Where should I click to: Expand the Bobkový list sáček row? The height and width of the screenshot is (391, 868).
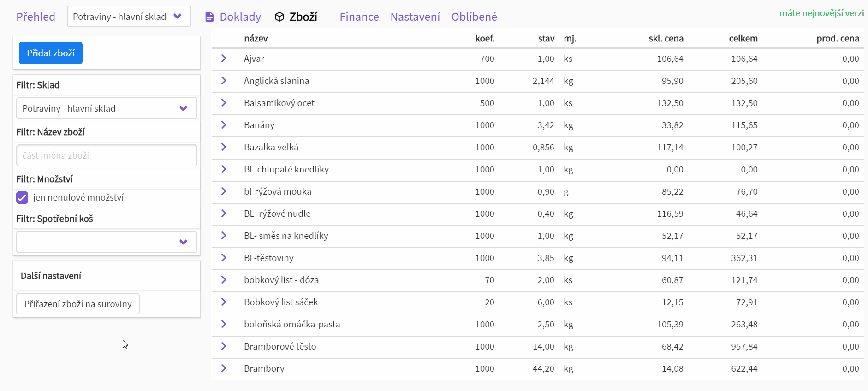click(x=224, y=302)
